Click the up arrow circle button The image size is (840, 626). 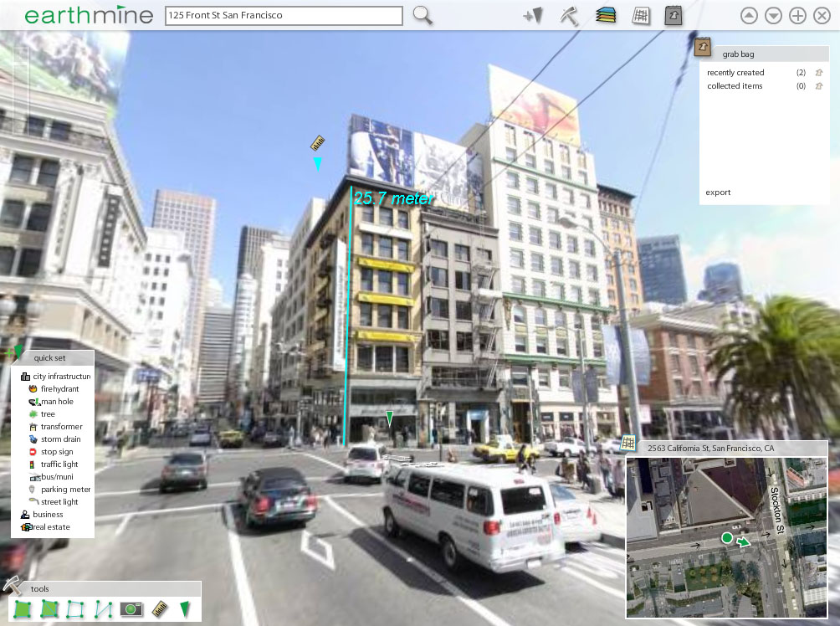click(749, 16)
